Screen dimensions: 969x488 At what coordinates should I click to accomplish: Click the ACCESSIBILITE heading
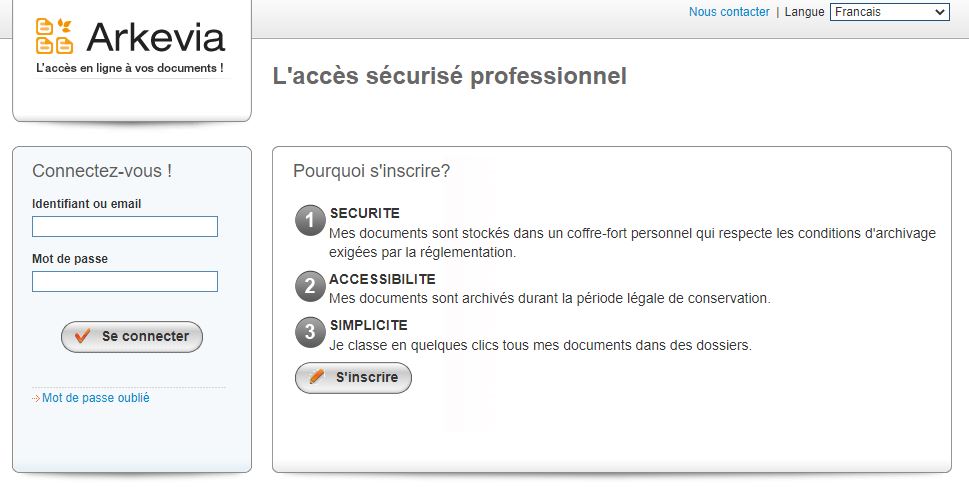point(382,279)
